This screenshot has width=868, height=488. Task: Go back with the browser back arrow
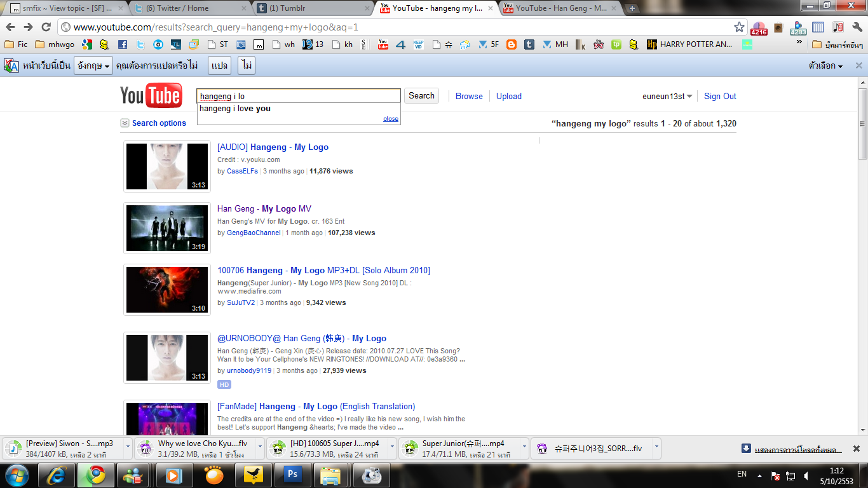(x=11, y=27)
